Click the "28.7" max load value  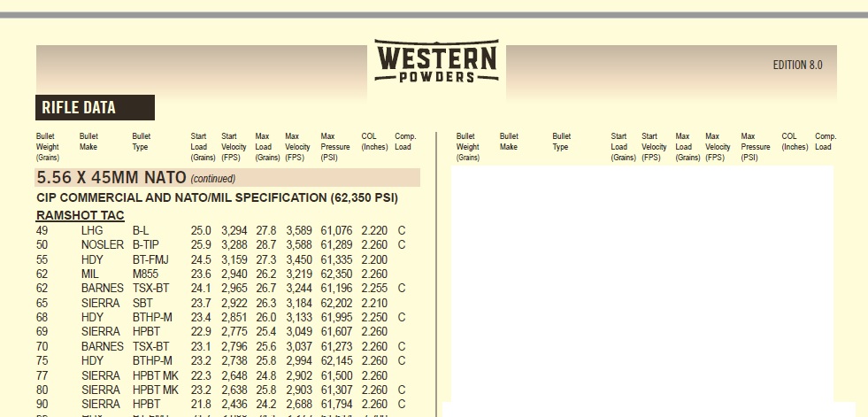pyautogui.click(x=265, y=244)
